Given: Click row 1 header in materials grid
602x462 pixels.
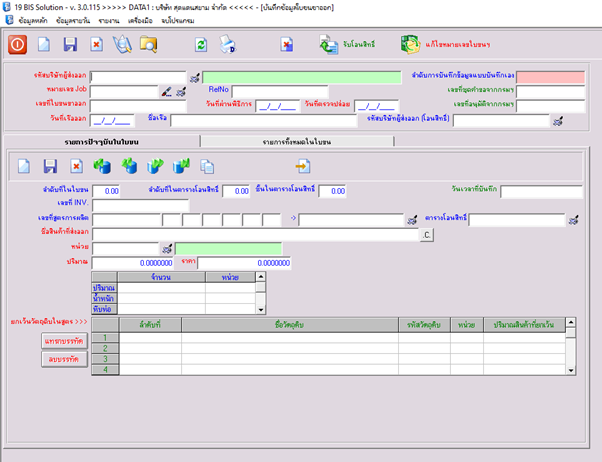Looking at the screenshot, I should click(105, 338).
